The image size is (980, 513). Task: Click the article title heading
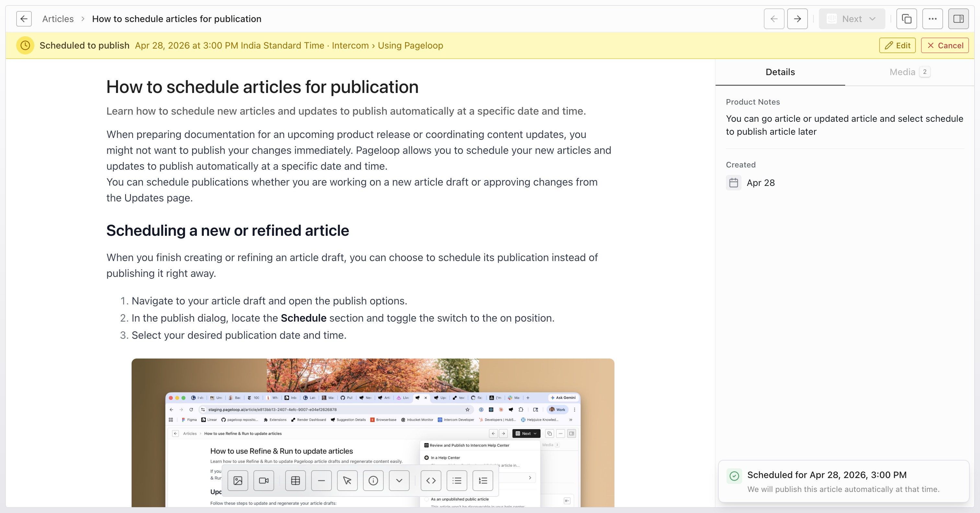pos(262,87)
